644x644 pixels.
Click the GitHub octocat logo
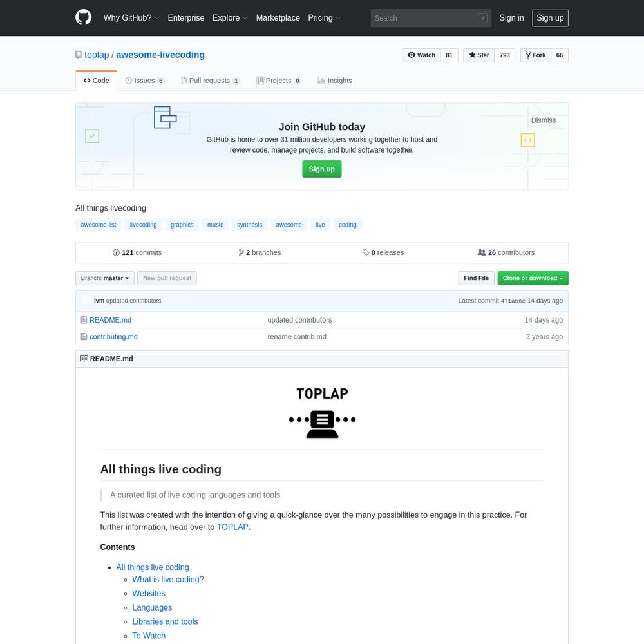pos(83,17)
